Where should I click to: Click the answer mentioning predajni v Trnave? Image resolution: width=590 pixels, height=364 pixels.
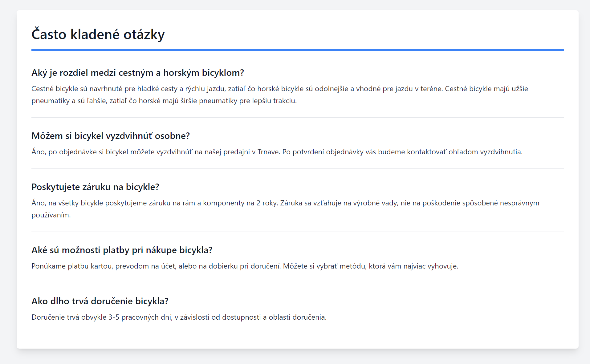click(x=277, y=152)
